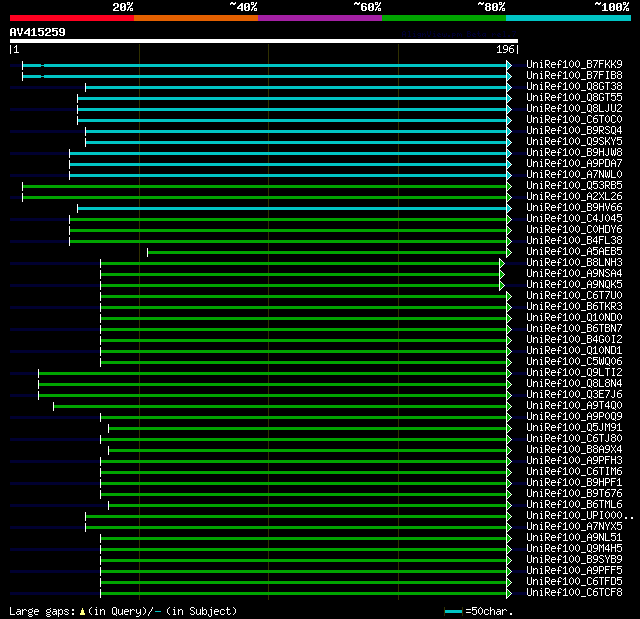The width and height of the screenshot is (640, 619).
Task: Click the end arrowhead of UniRef100_B8LNH3 alignment
Action: tap(502, 264)
